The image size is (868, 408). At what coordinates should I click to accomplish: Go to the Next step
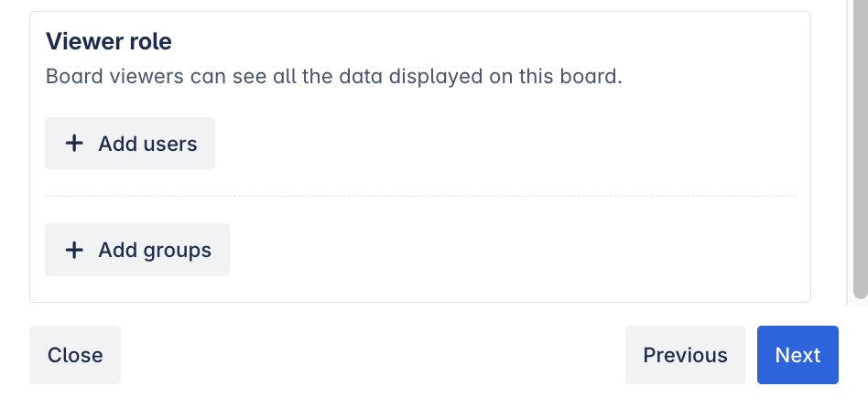[x=797, y=355]
